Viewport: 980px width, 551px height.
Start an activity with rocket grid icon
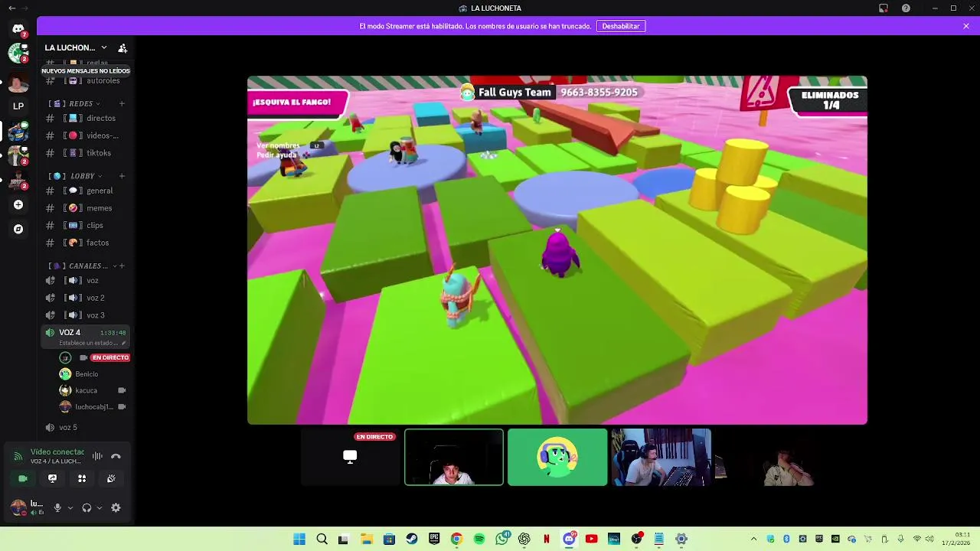coord(82,478)
